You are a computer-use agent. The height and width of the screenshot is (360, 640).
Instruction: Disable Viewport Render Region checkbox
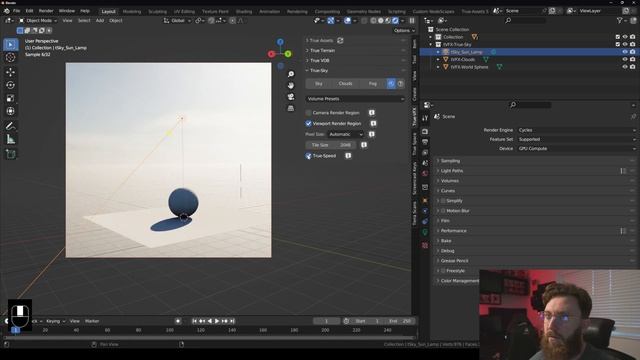(x=309, y=123)
